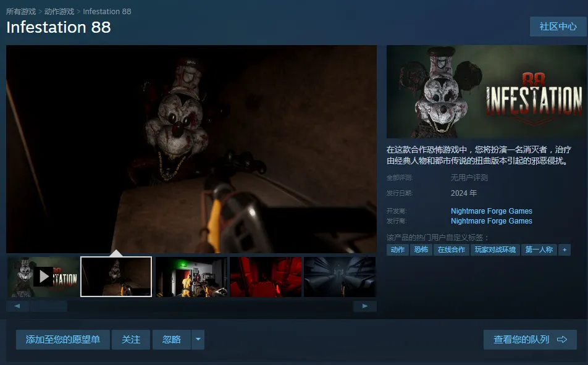Select the 在线合作 tag
The width and height of the screenshot is (588, 365).
451,250
